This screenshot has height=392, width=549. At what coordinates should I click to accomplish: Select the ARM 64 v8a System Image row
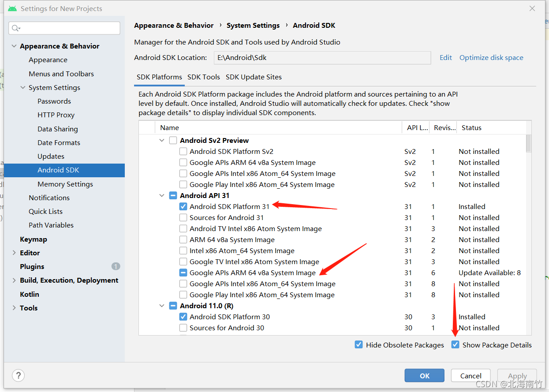coord(332,239)
